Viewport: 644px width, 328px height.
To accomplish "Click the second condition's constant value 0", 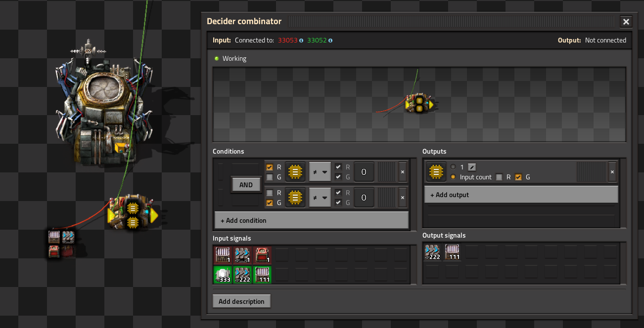I will click(x=364, y=197).
